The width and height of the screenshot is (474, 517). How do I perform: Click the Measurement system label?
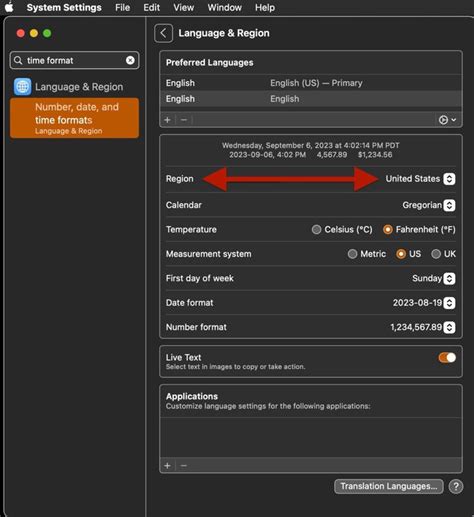coord(209,254)
